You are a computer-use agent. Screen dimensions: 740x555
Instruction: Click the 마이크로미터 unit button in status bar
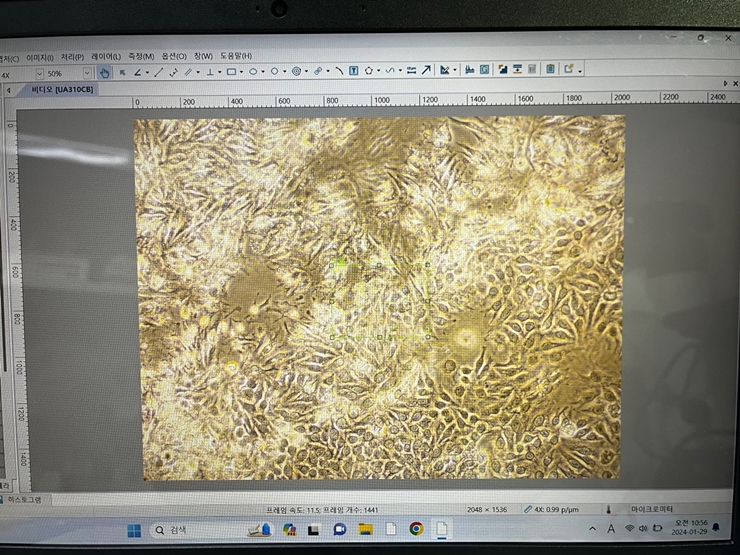[652, 509]
